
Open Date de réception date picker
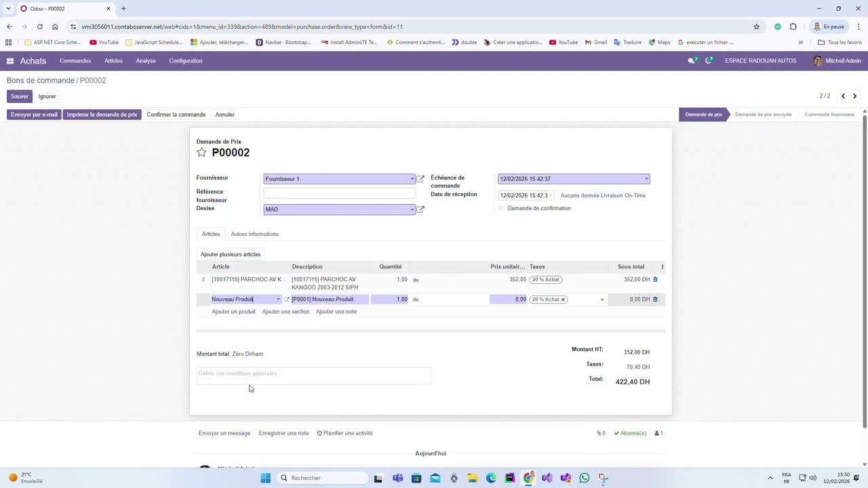526,195
